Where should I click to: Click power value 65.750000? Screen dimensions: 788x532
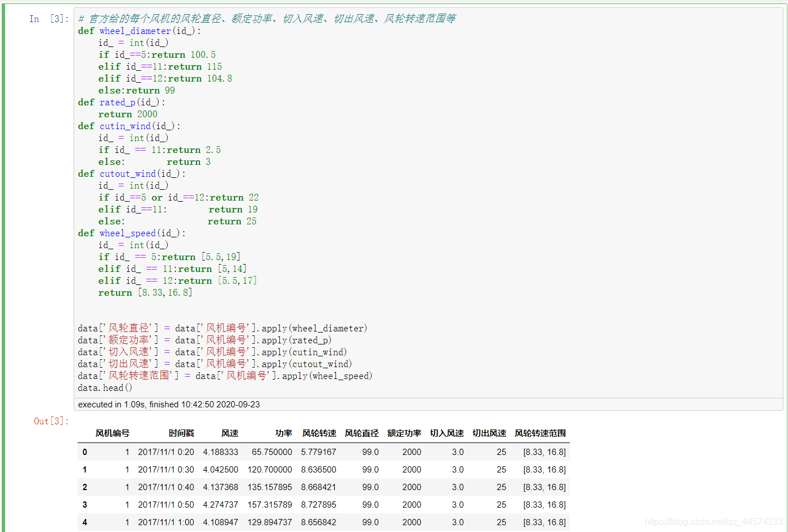(272, 452)
